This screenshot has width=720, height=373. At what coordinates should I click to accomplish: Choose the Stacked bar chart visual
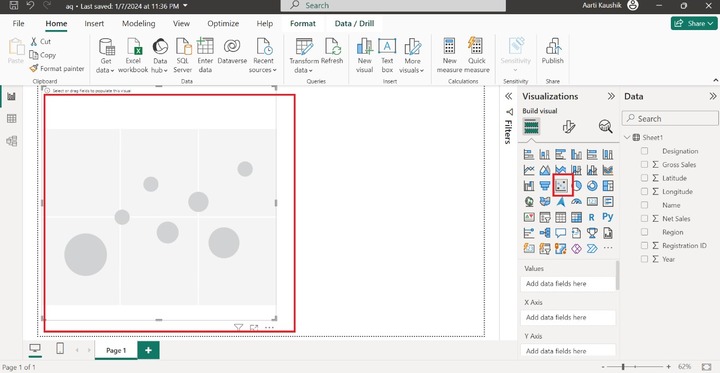[529, 154]
